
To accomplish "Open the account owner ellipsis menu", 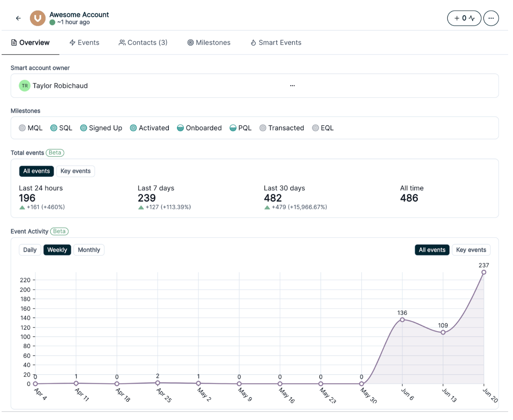I will pyautogui.click(x=292, y=86).
